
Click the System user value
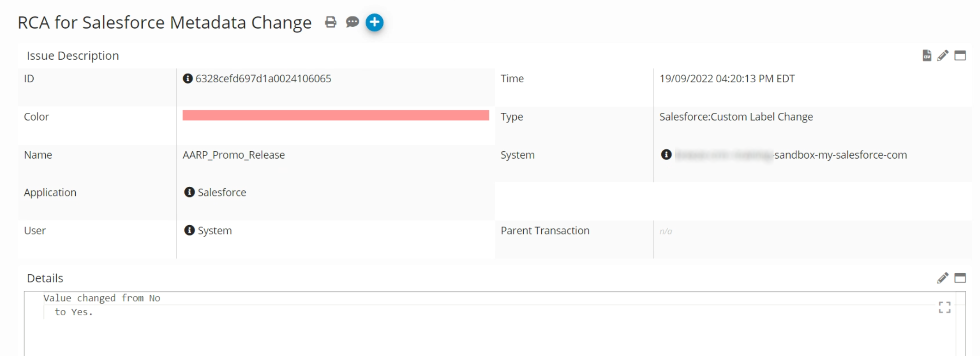(215, 231)
